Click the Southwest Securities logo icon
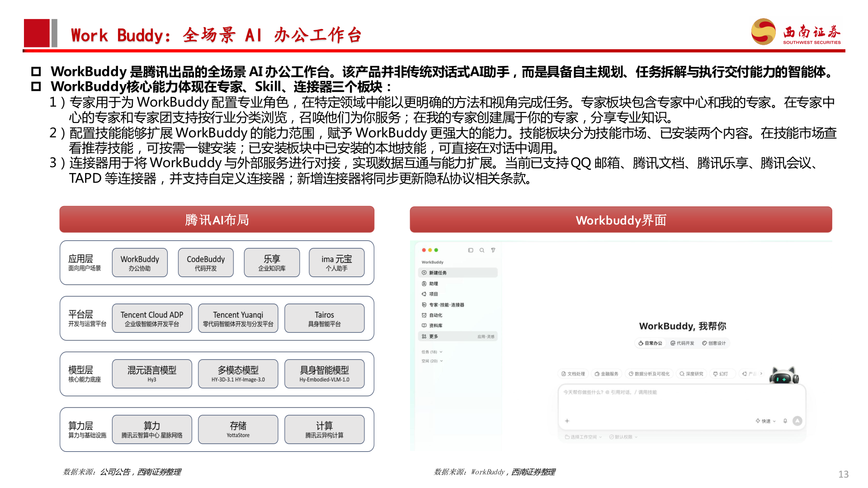The image size is (868, 488). [764, 32]
